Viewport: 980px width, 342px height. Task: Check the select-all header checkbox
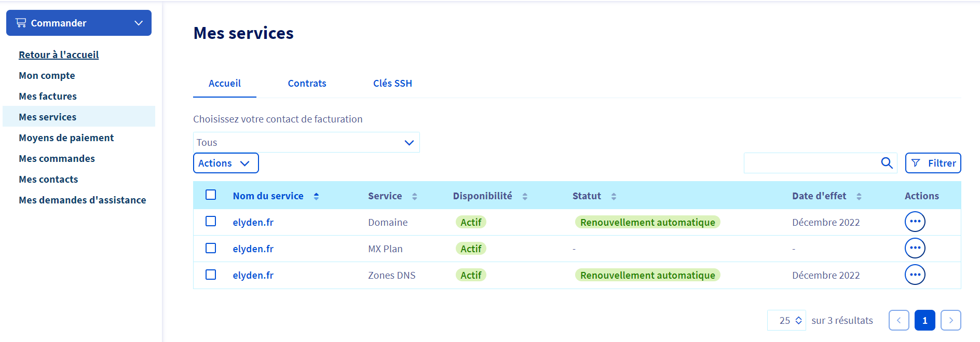click(211, 195)
